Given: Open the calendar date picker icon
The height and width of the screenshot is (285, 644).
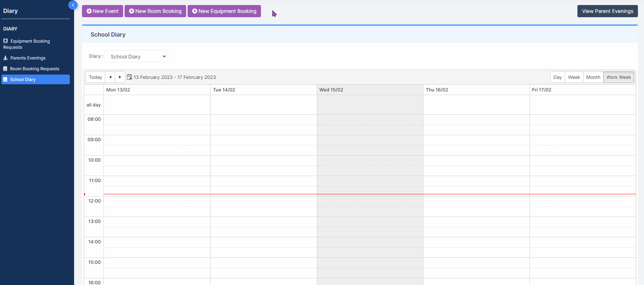Looking at the screenshot, I should pos(130,77).
